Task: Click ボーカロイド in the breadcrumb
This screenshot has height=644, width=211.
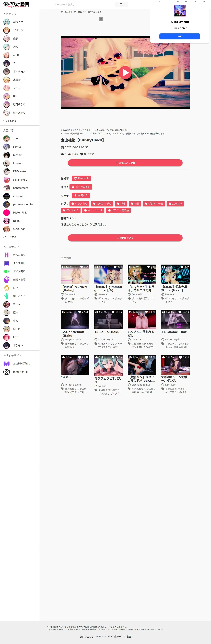Action: (80, 12)
